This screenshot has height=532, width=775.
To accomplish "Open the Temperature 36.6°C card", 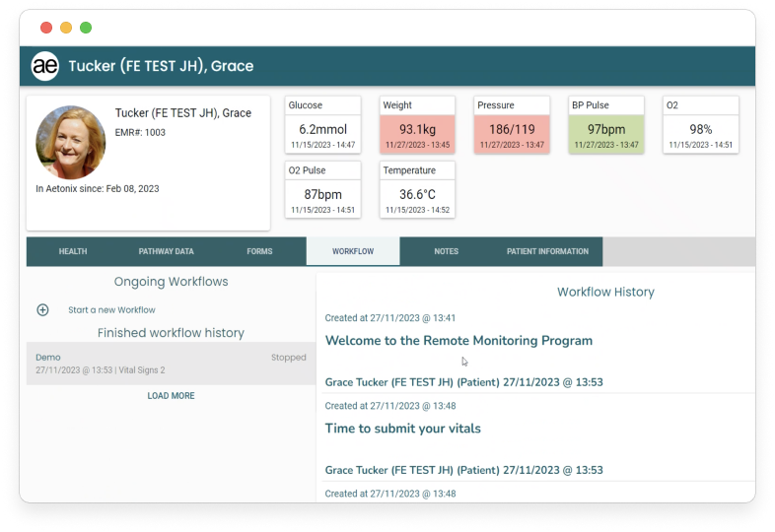I will click(x=417, y=190).
